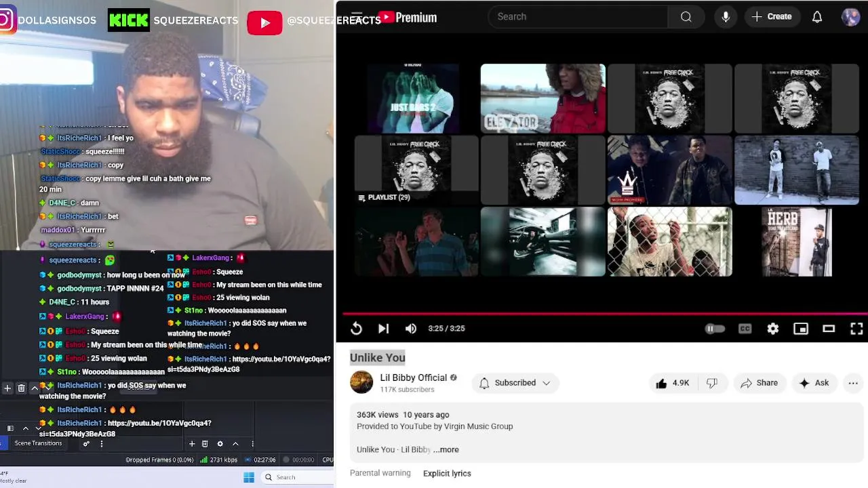The height and width of the screenshot is (488, 868).
Task: Expand the Subscribed notification dropdown
Action: [515, 383]
